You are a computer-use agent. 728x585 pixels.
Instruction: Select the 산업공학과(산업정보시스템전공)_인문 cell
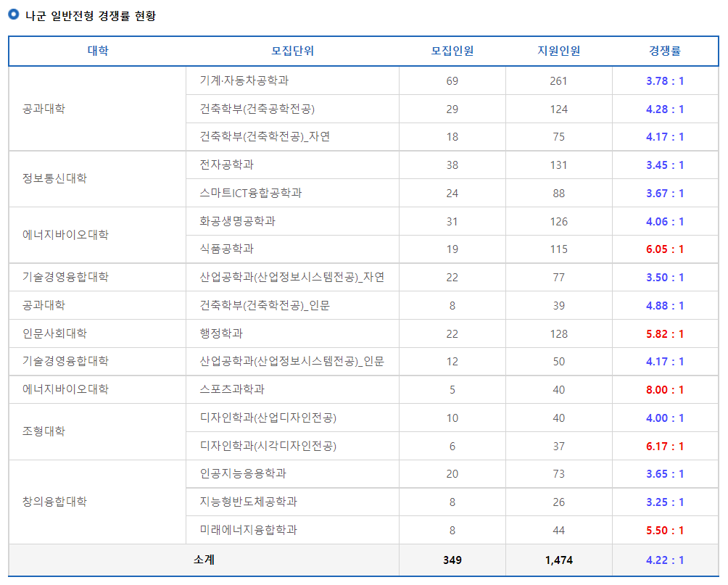292,361
